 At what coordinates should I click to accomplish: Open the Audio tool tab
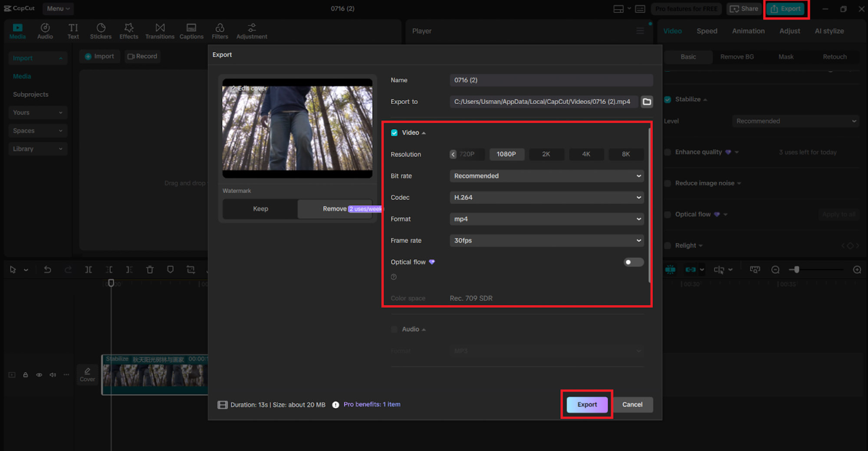coord(45,31)
